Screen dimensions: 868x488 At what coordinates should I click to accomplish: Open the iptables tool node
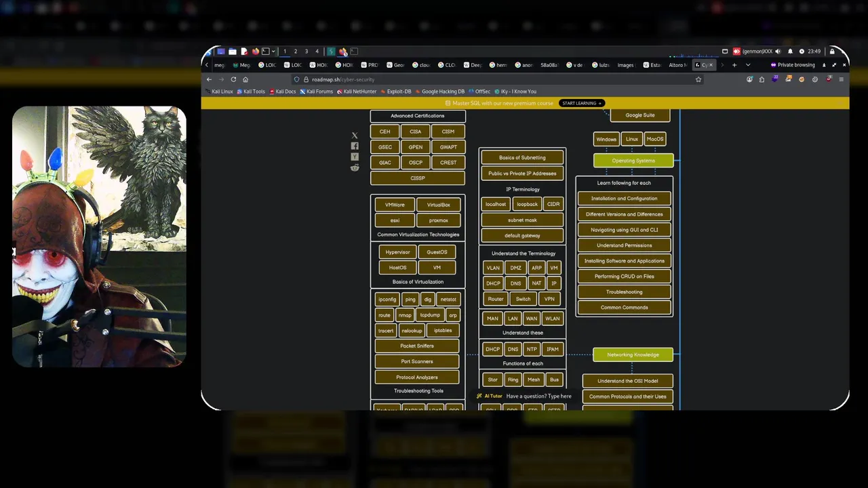tap(443, 331)
